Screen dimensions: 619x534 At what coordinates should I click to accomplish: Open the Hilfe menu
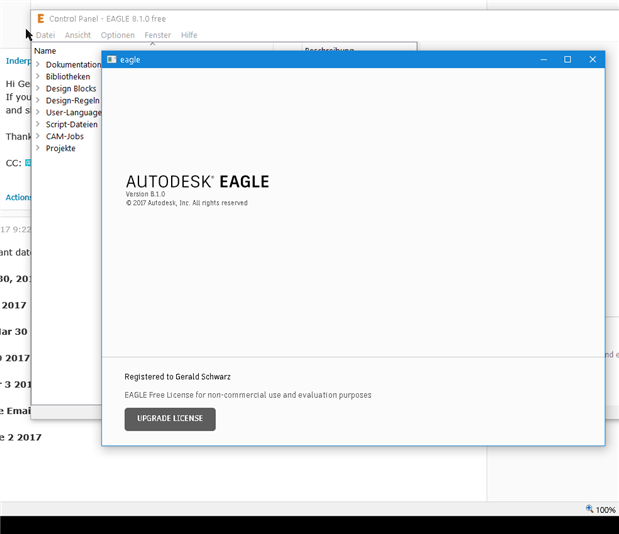pos(189,35)
